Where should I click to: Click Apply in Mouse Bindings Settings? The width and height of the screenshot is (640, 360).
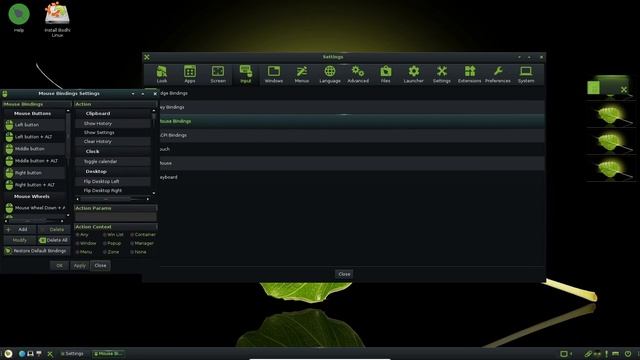(80, 266)
